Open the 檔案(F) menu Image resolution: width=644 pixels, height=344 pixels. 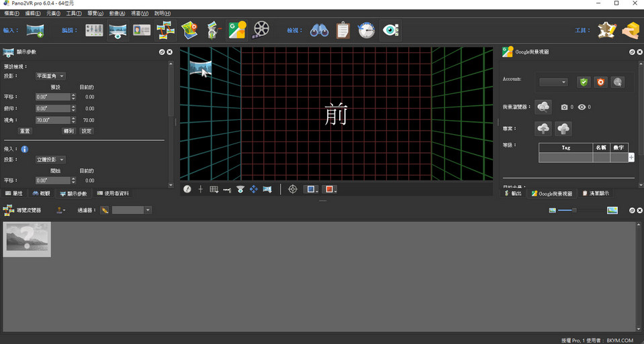[x=13, y=13]
